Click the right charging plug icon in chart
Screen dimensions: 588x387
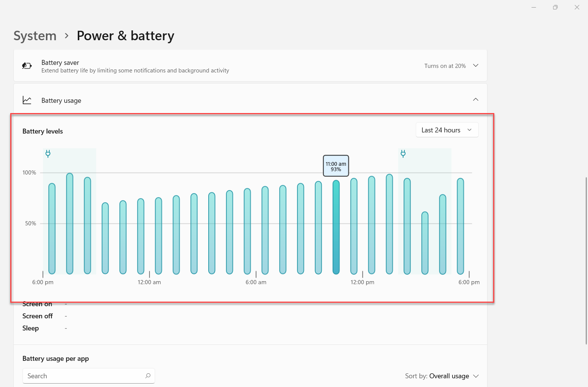click(403, 153)
